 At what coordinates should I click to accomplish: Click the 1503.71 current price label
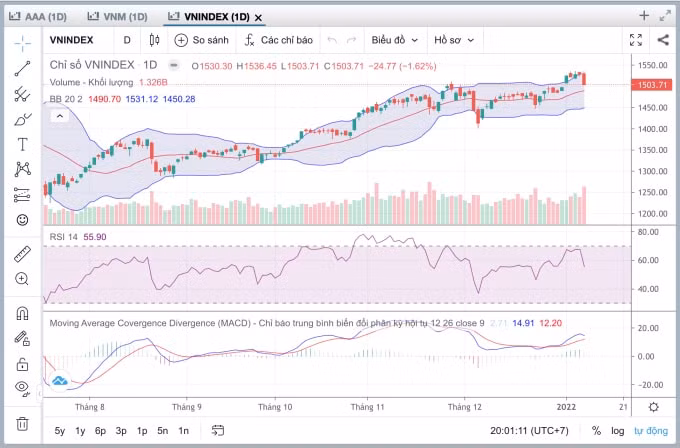652,85
